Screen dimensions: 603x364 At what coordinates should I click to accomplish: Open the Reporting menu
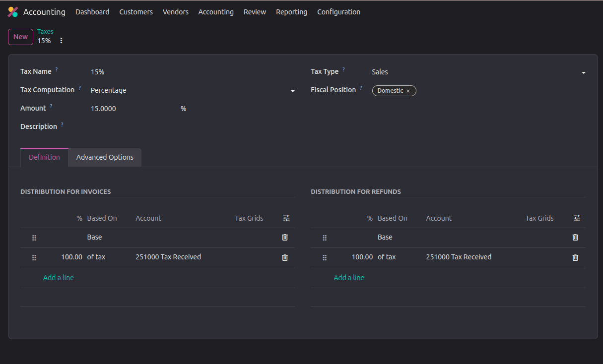coord(291,12)
